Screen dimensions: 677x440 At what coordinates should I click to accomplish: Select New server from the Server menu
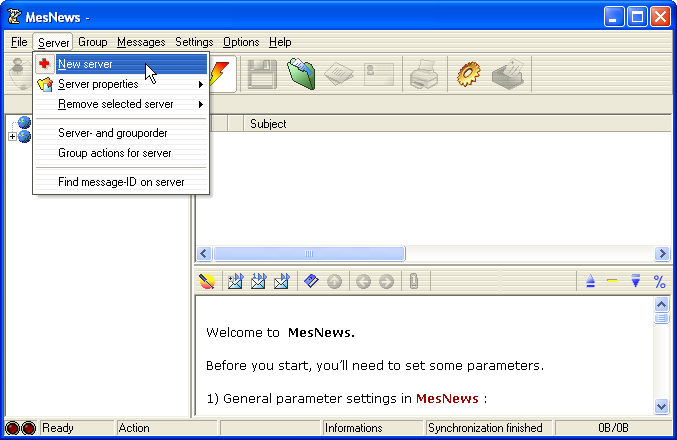(121, 64)
